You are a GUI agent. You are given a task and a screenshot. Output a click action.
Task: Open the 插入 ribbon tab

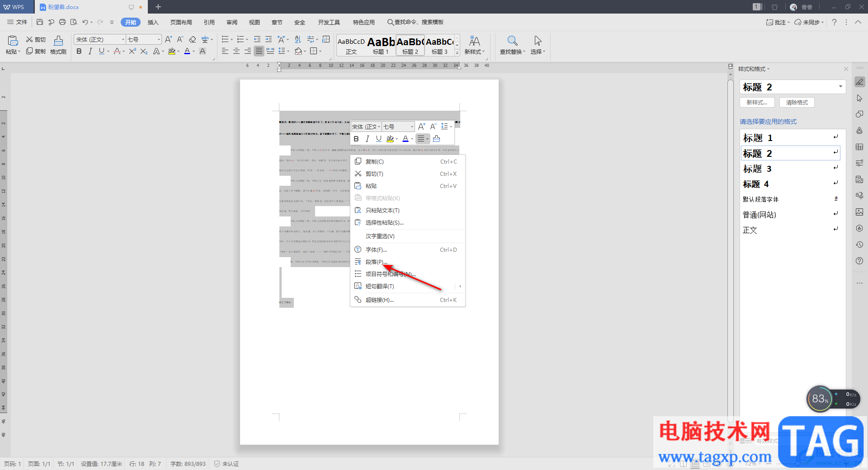153,22
